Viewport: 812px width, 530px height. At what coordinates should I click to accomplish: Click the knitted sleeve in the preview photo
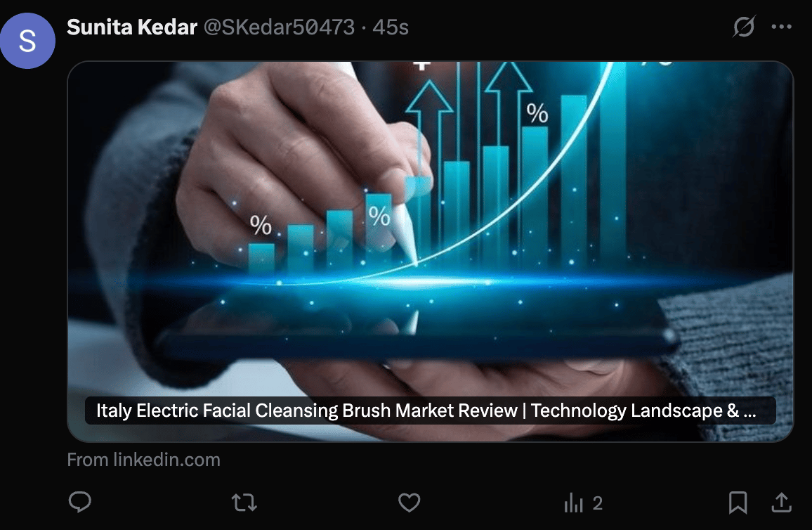[x=735, y=358]
